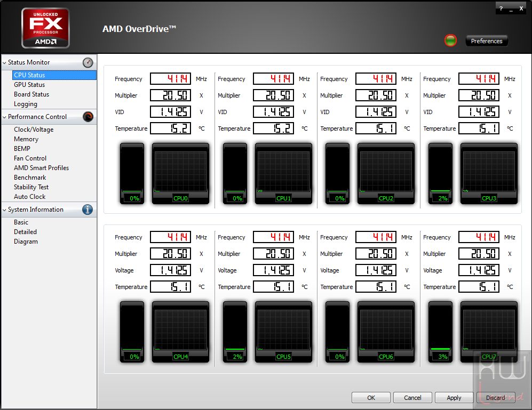Image resolution: width=532 pixels, height=410 pixels.
Task: Open GPU Status page
Action: (x=29, y=85)
